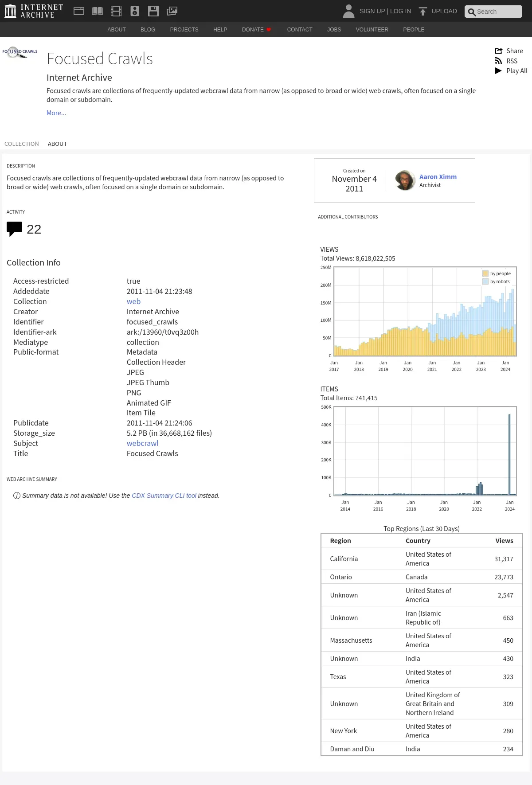This screenshot has height=785, width=532.
Task: Open the Web (Wayback Machine) icon
Action: pos(79,11)
